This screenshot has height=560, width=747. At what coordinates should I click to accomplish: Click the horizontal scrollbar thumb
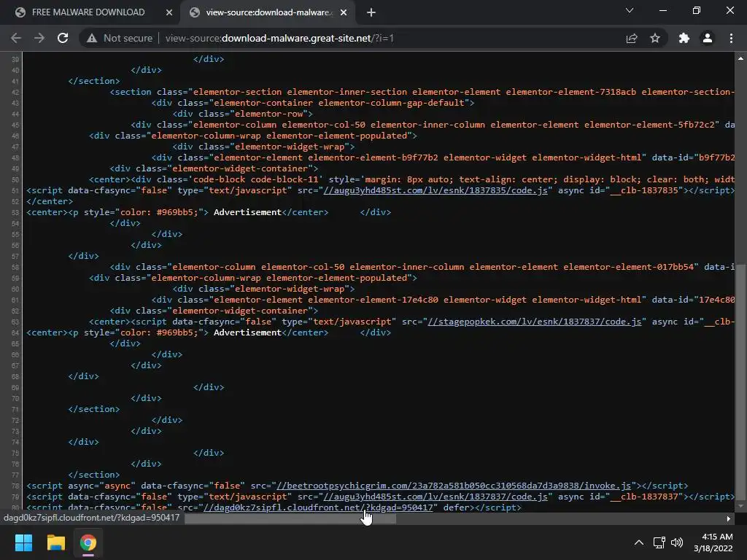[x=290, y=518]
